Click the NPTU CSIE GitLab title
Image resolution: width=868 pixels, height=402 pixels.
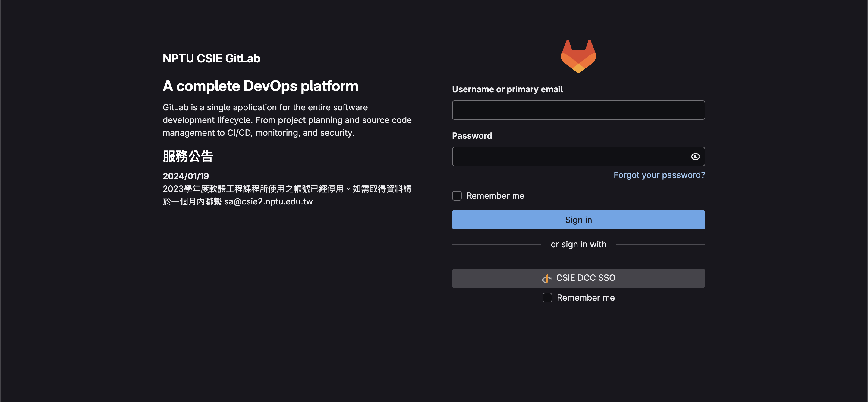(x=211, y=58)
